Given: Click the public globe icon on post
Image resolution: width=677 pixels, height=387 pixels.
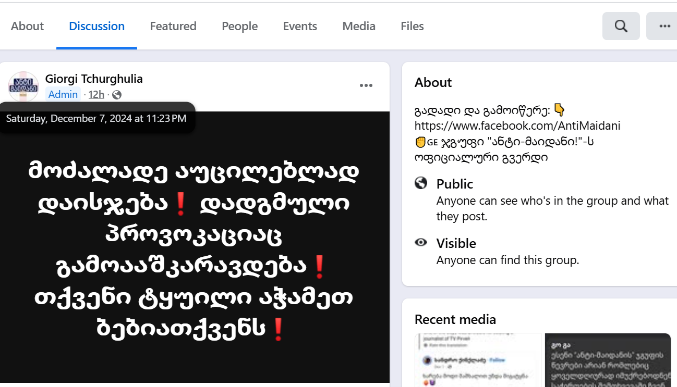Looking at the screenshot, I should tap(117, 95).
